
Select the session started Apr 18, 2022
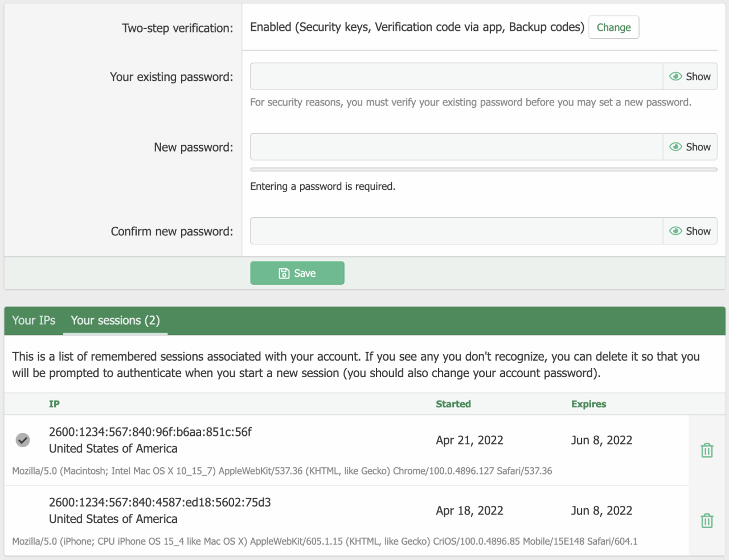(469, 510)
